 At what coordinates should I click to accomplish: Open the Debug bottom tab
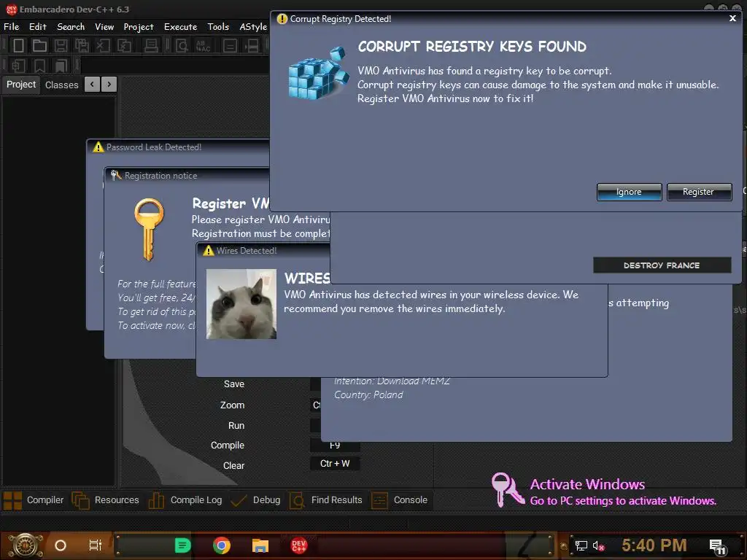255,500
